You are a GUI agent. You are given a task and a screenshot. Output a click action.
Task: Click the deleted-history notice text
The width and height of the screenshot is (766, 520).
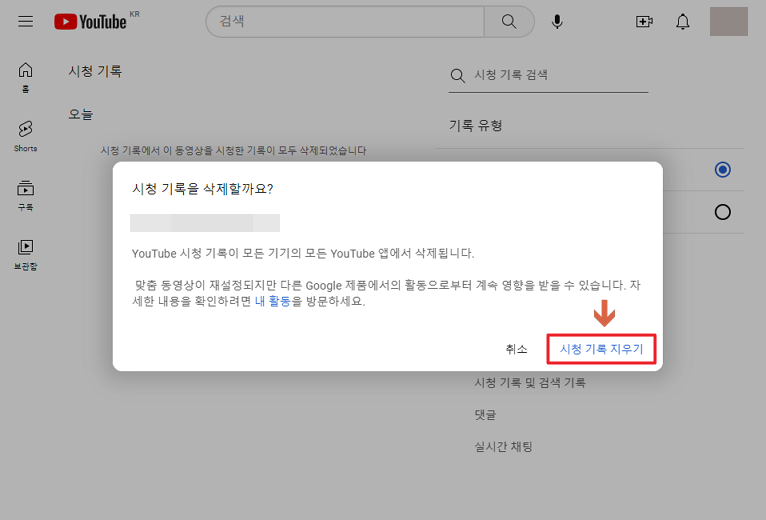[x=233, y=151]
